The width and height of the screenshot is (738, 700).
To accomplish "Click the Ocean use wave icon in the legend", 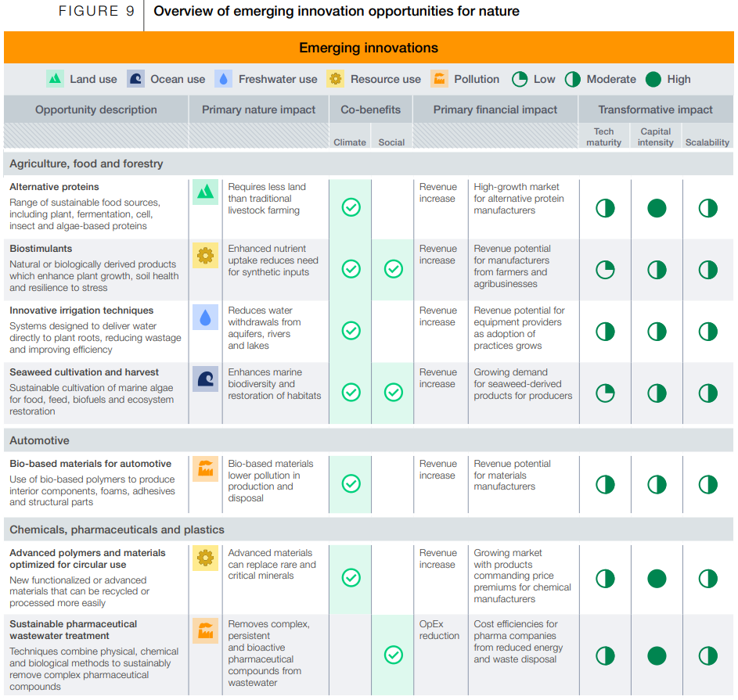I will (136, 79).
